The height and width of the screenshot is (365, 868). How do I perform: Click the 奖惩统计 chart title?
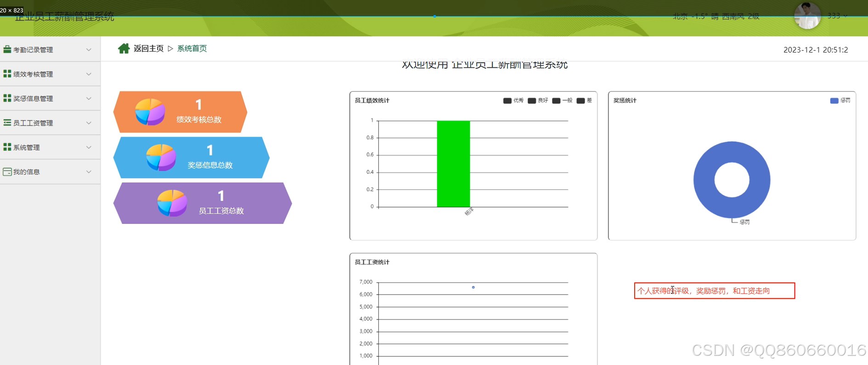[625, 100]
